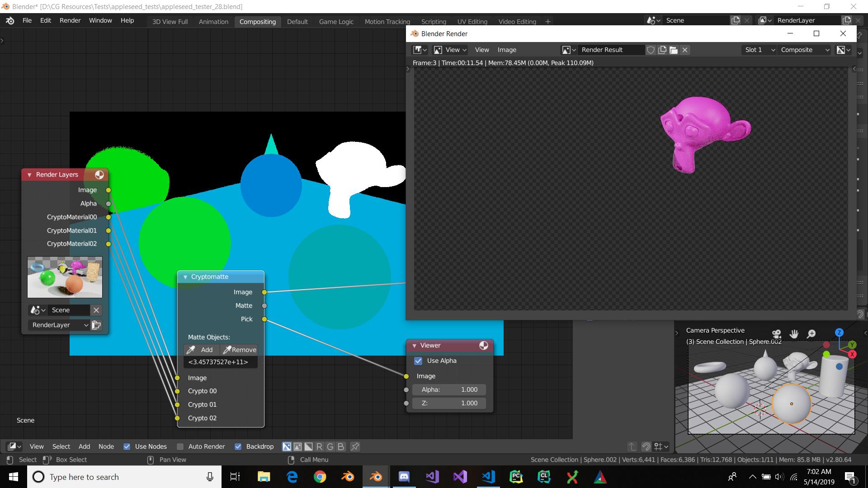Click the render button next to RenderLayer

96,325
